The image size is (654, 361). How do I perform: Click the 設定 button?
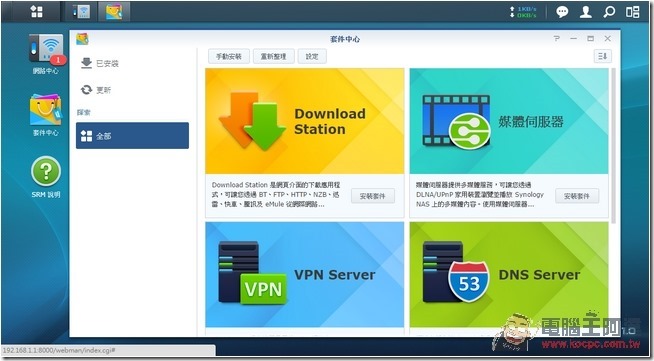312,56
